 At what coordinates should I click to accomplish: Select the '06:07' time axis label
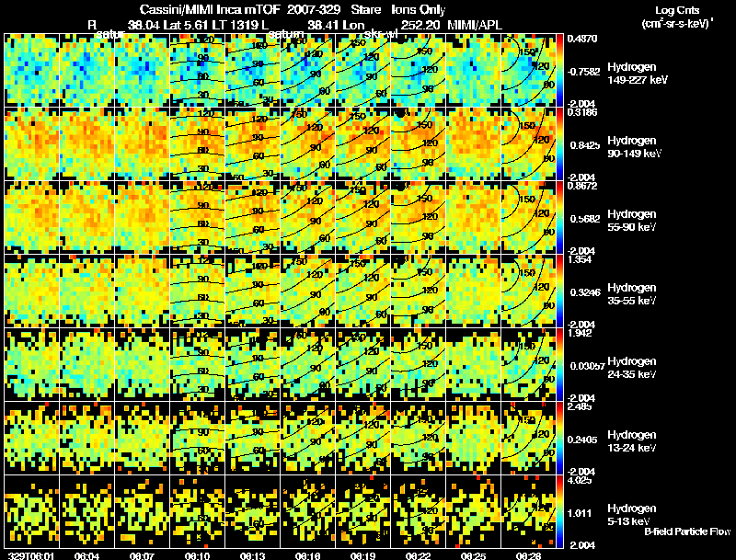[x=142, y=555]
